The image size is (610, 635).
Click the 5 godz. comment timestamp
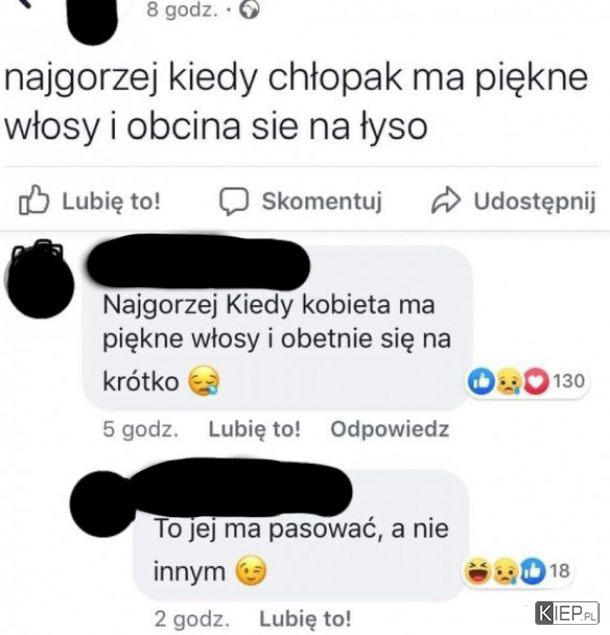141,430
